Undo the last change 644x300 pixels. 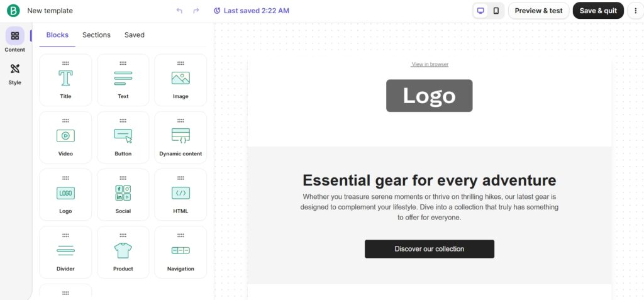(x=180, y=11)
